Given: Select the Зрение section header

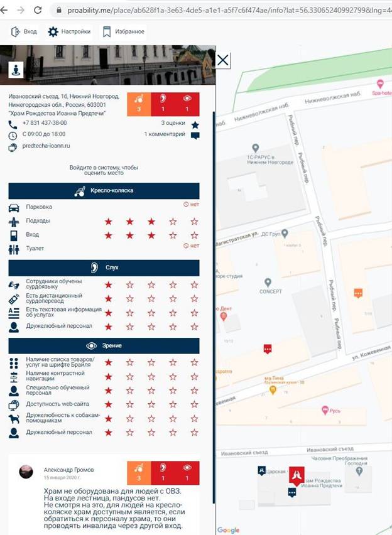Looking at the screenshot, I should click(x=104, y=345).
